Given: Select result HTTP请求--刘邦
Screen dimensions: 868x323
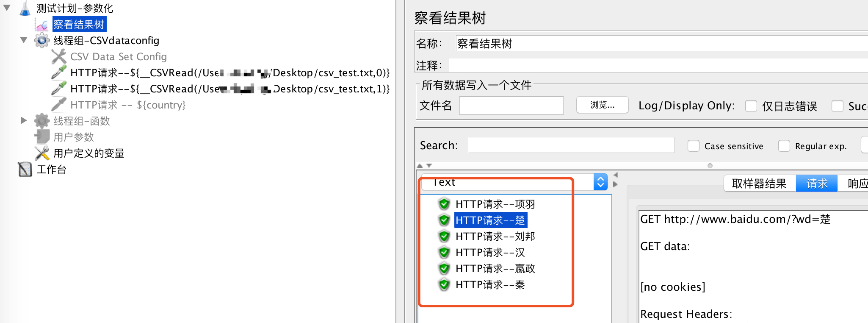Looking at the screenshot, I should coord(495,237).
